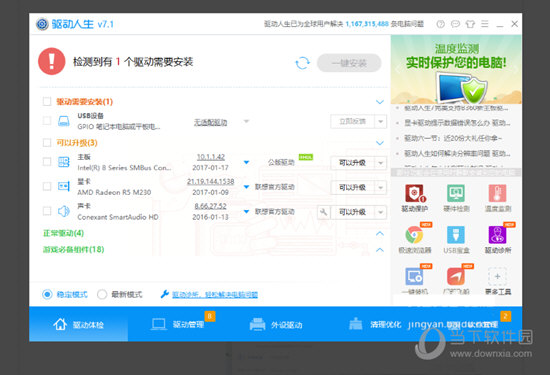This screenshot has height=375, width=550.
Task: Open the 声卡 version dropdown arrow
Action: (246, 212)
